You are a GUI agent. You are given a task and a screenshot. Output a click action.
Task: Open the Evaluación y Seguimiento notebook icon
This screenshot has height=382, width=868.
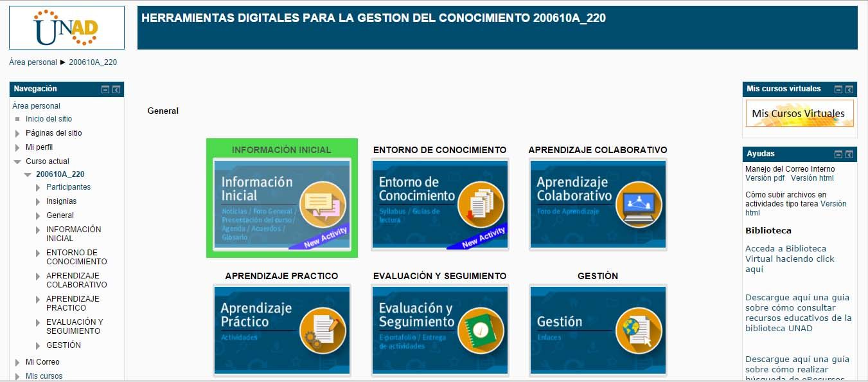click(x=481, y=331)
